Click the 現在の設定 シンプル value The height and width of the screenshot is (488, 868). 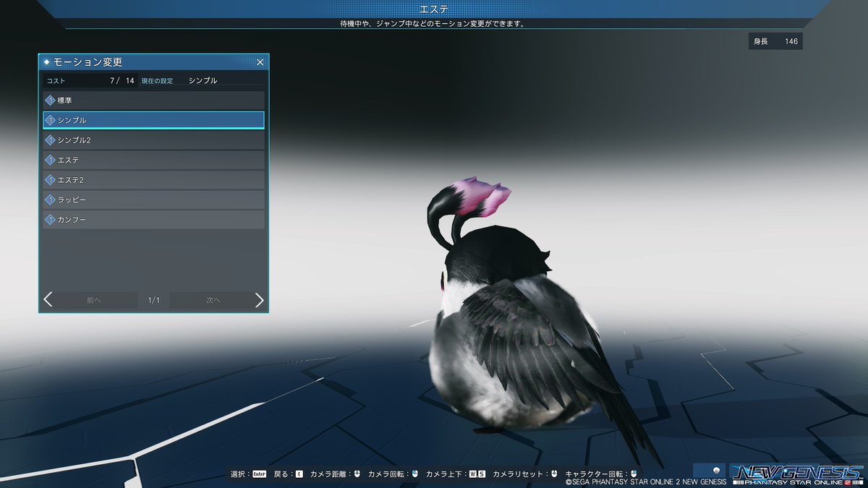(x=202, y=81)
